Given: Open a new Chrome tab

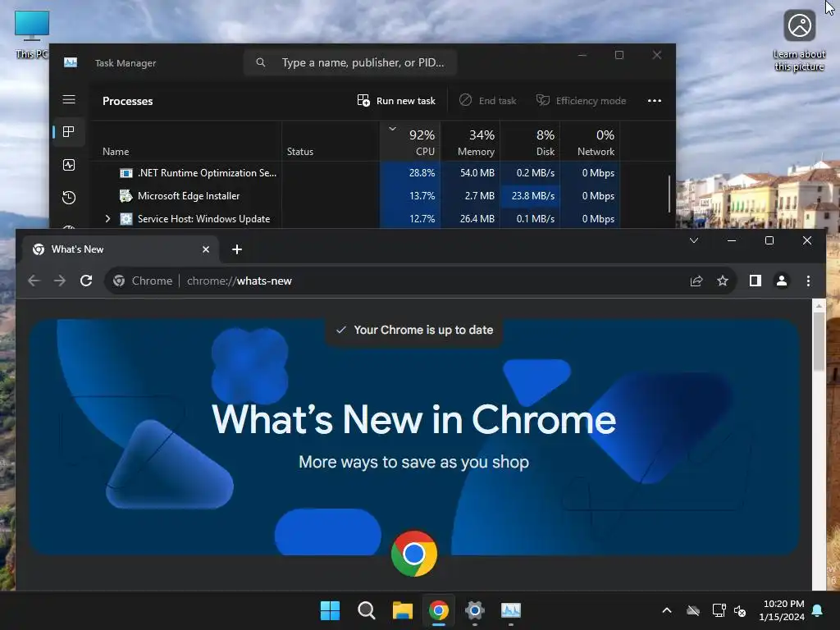Looking at the screenshot, I should click(237, 249).
